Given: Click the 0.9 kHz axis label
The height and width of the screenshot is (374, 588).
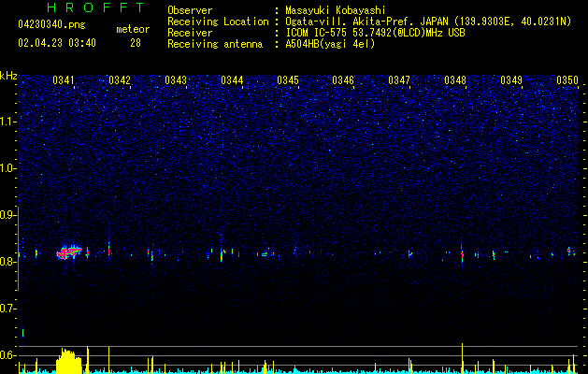Looking at the screenshot, I should [x=8, y=215].
